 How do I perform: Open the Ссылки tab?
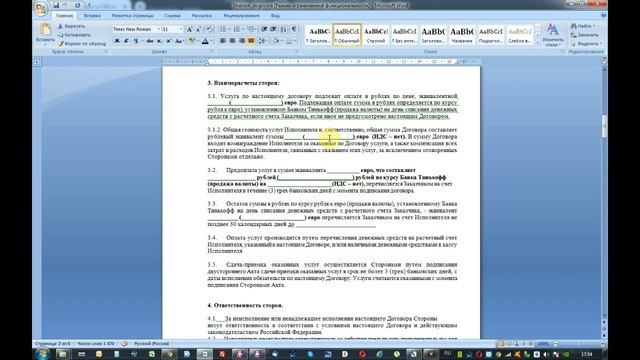[x=173, y=16]
